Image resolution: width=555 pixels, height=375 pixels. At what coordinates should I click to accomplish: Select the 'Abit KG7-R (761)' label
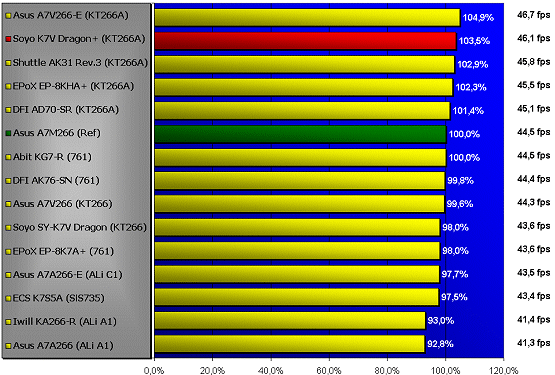[52, 157]
